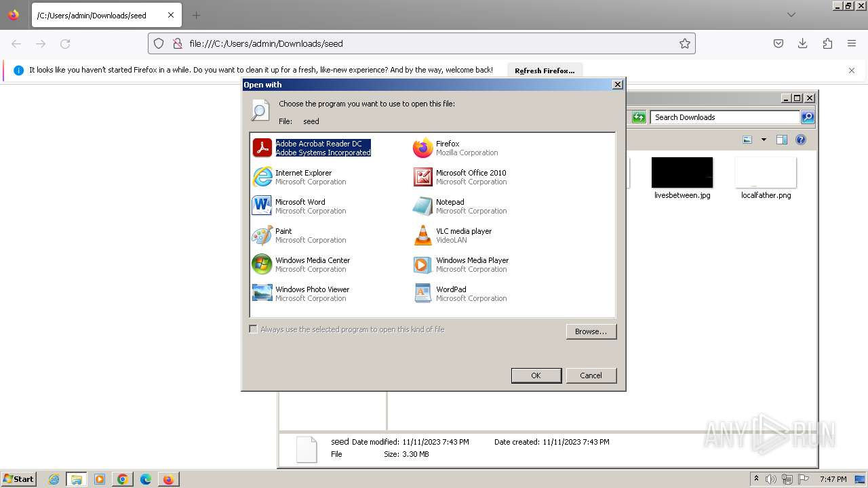Toggle 'Always use the selected program' checkbox
This screenshot has height=488, width=868.
254,329
